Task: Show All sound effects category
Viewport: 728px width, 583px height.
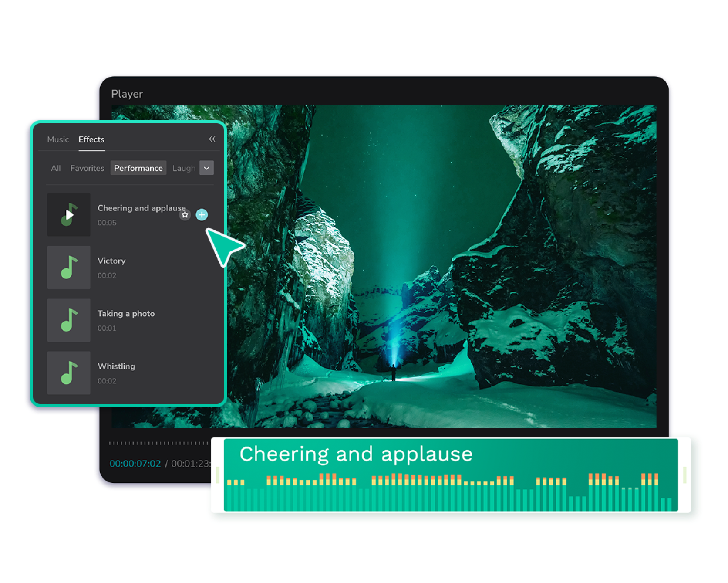Action: pos(56,168)
